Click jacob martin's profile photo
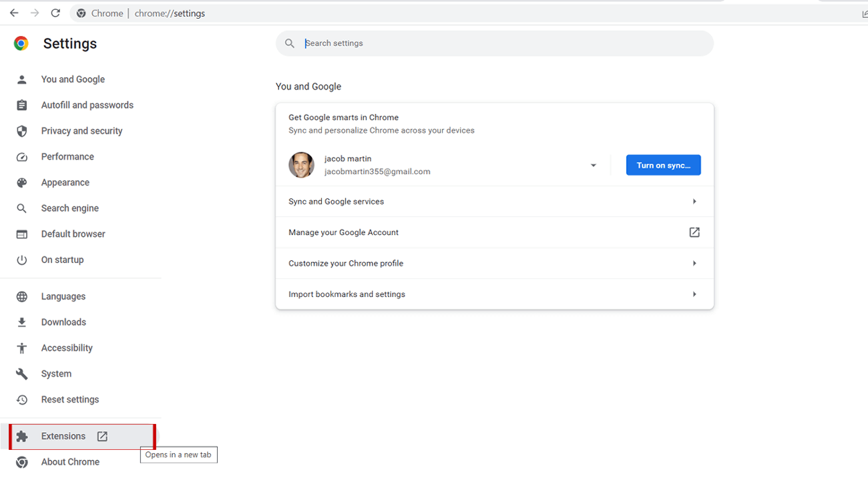 pos(301,166)
